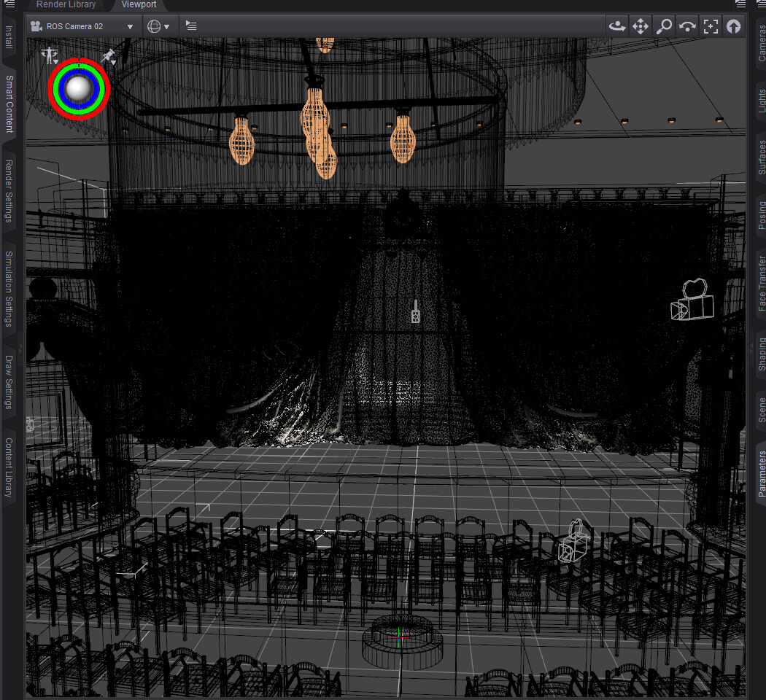Open the Posing pane tab
Image resolution: width=766 pixels, height=700 pixels.
761,215
